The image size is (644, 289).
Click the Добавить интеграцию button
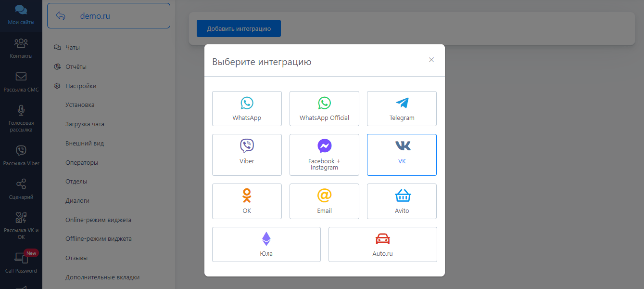click(239, 28)
